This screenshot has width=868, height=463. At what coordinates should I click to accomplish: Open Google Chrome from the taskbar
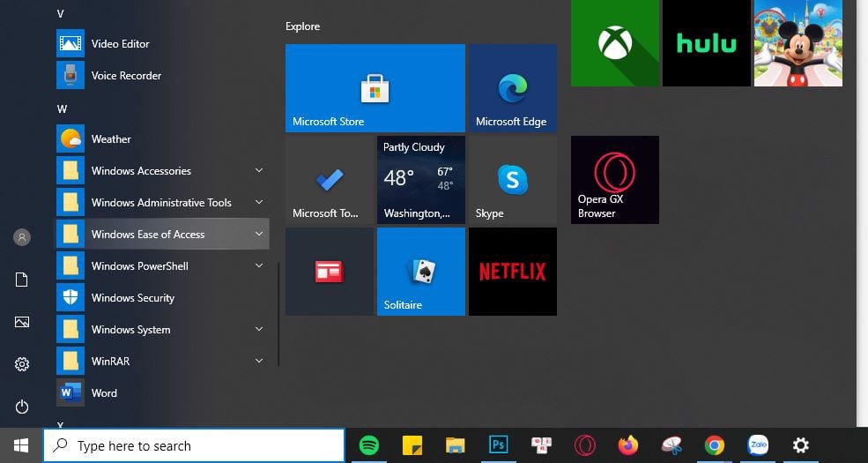click(x=714, y=445)
